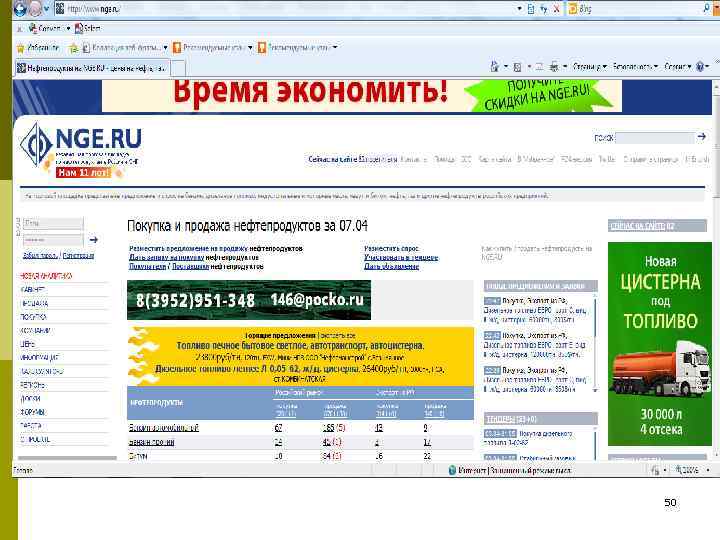Screen dimensions: 720x540
Task: Open the Сервис menu
Action: (x=677, y=67)
